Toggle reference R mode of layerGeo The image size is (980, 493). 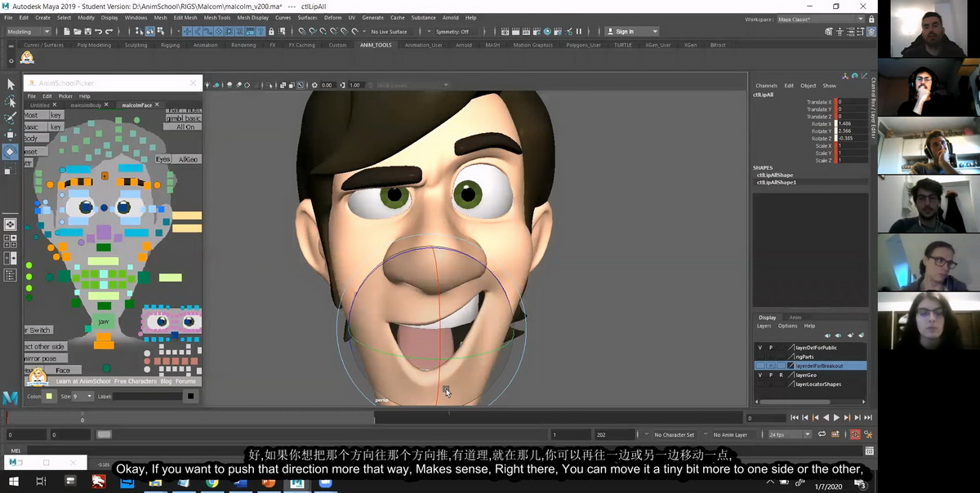780,375
